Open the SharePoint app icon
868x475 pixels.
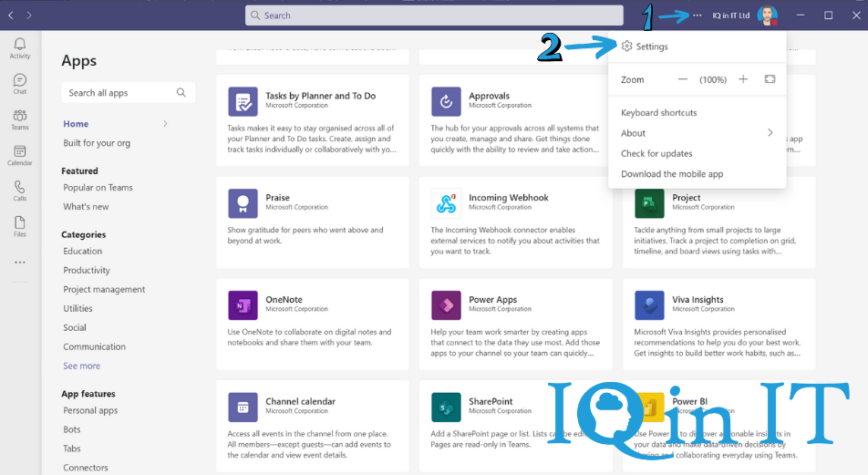pos(446,407)
